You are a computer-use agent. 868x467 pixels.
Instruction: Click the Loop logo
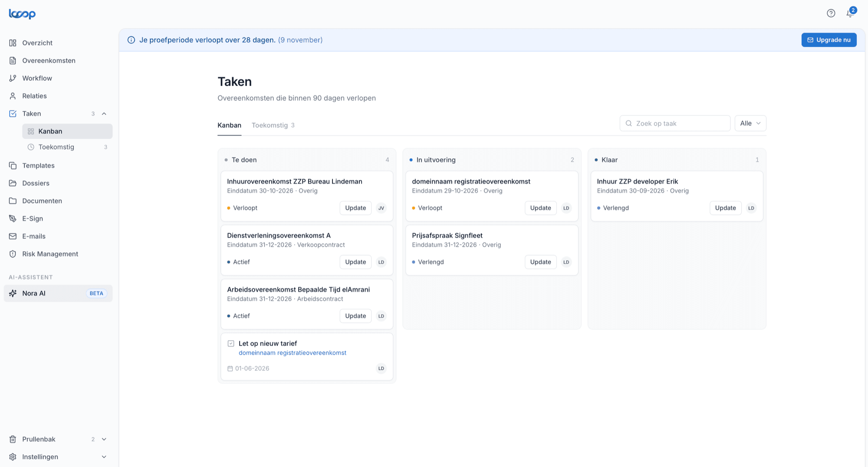[x=22, y=14]
